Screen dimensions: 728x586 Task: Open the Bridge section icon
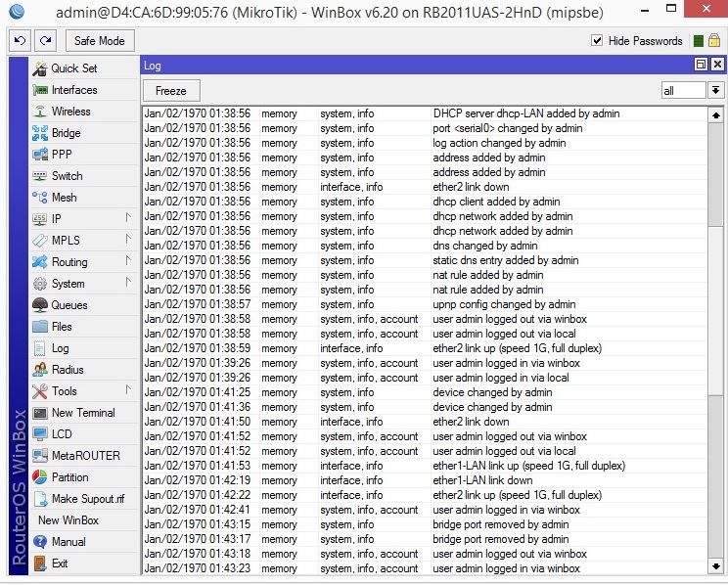point(40,133)
